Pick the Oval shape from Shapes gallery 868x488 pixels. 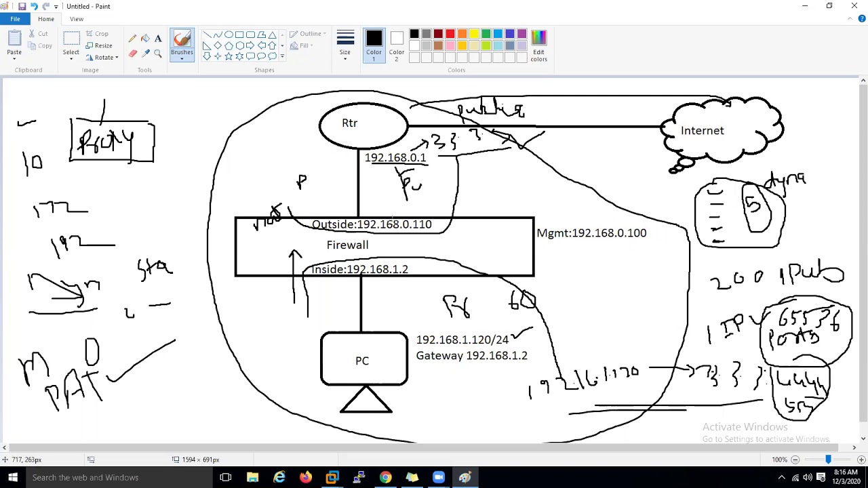229,35
